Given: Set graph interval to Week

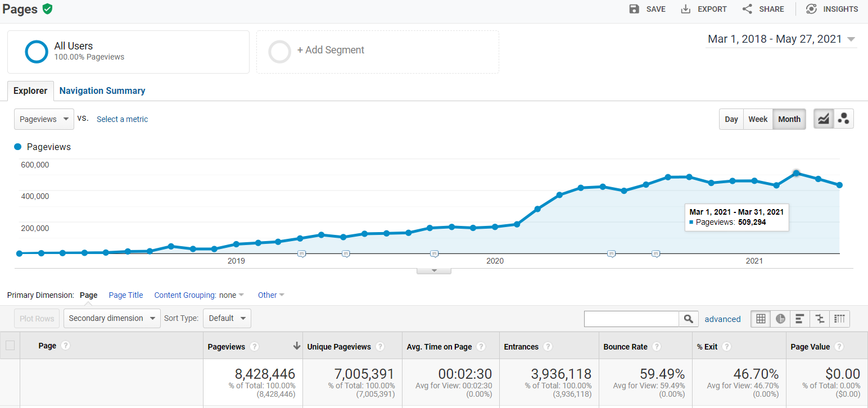Looking at the screenshot, I should [x=758, y=119].
